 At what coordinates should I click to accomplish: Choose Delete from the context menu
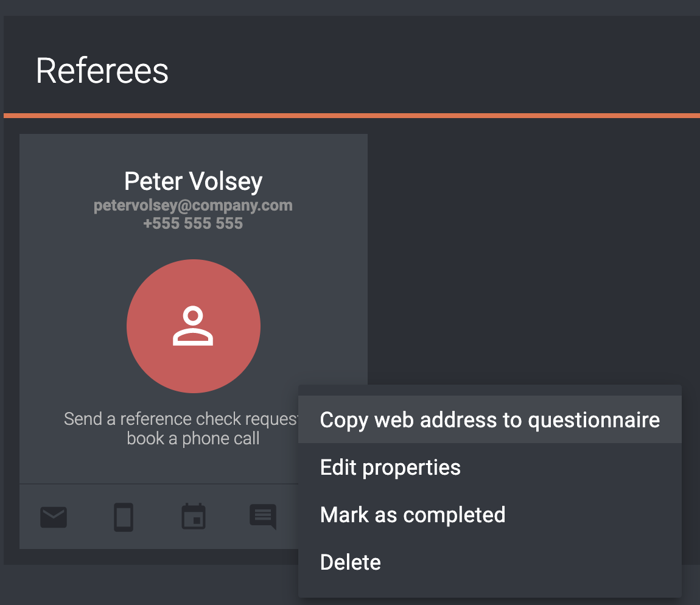click(490, 562)
